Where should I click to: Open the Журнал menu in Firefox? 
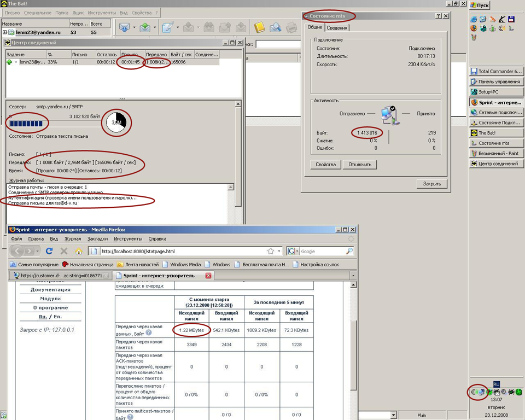pyautogui.click(x=73, y=239)
